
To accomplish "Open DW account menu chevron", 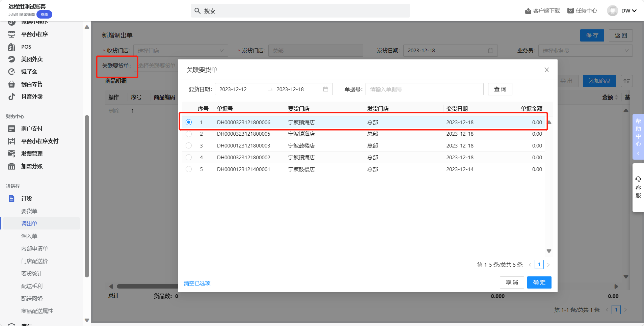I will [634, 11].
